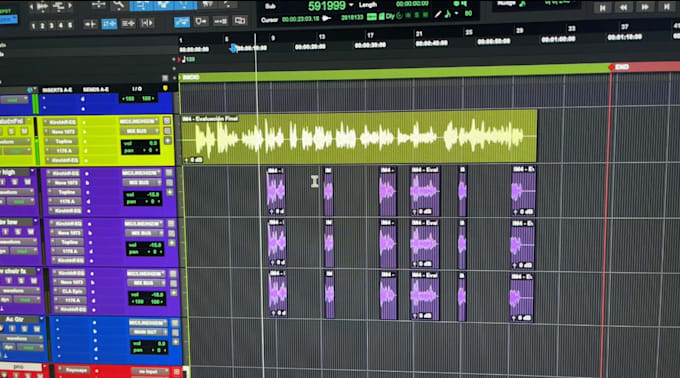Click the pencil icon in the MIDI controls
This screenshot has width=680, height=378.
click(x=438, y=15)
